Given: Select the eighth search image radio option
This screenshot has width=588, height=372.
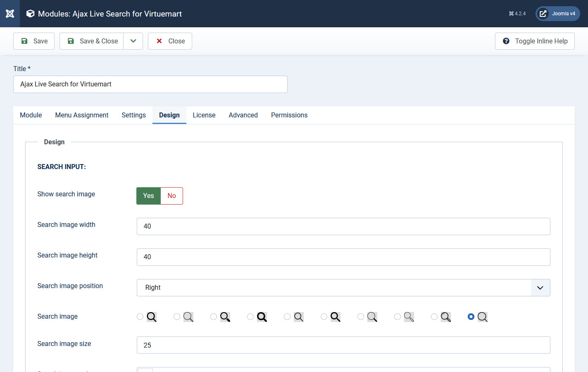Looking at the screenshot, I should coord(398,317).
